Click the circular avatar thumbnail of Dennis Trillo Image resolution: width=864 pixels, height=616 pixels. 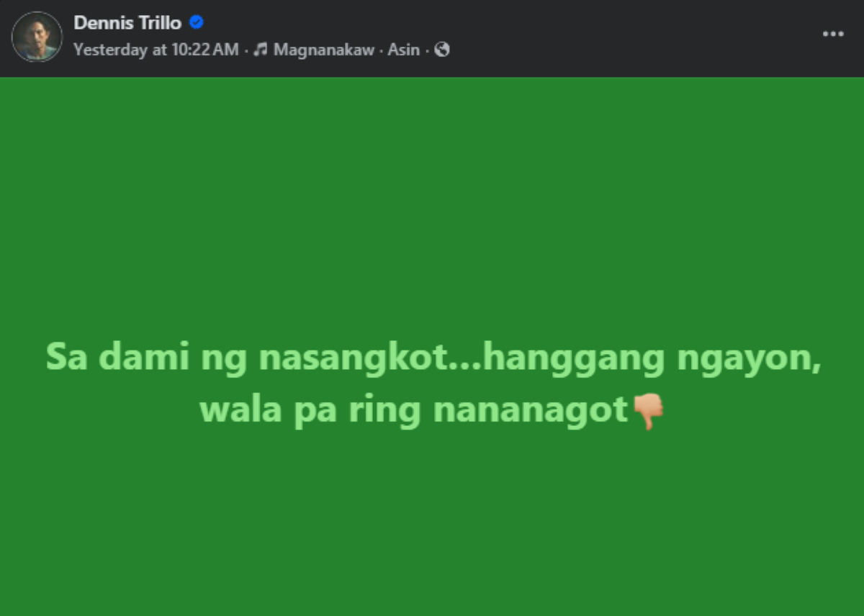[x=37, y=37]
